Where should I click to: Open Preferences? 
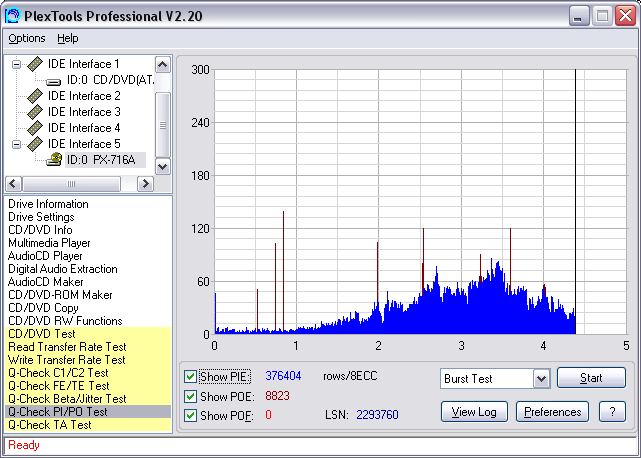click(x=553, y=412)
